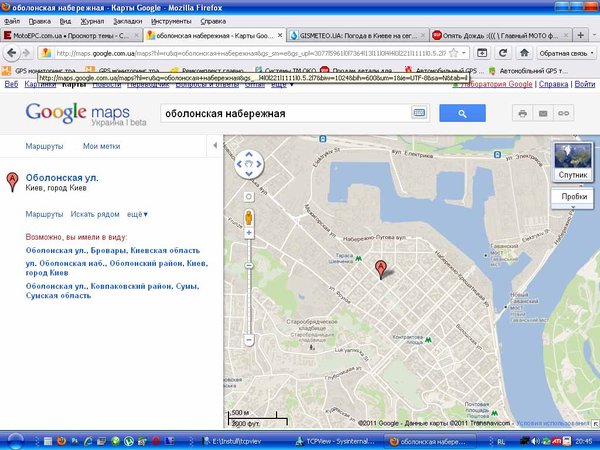This screenshot has width=600, height=450.
Task: Click the yellow Street View pegman
Action: point(249,218)
